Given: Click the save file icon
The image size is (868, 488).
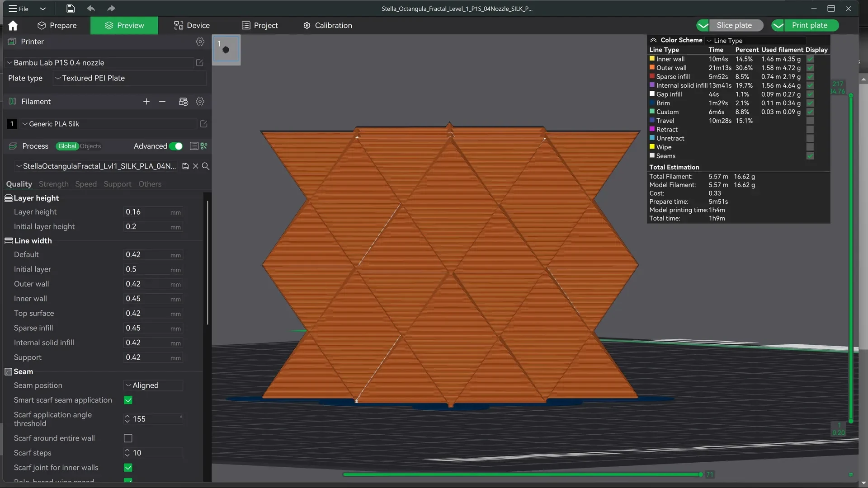Looking at the screenshot, I should pos(71,9).
